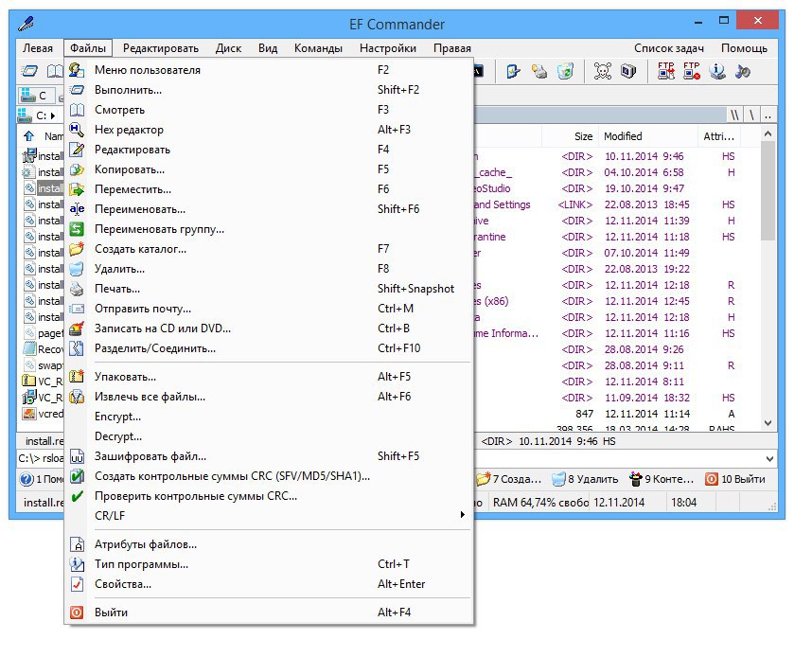Click the recycle bin toolbar icon

[566, 71]
